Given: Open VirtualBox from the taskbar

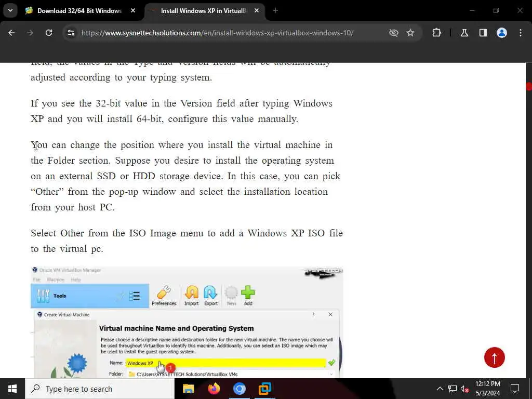Looking at the screenshot, I should tap(264, 389).
